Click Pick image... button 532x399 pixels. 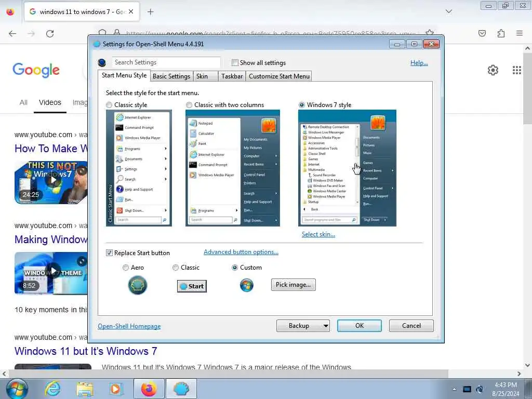[x=293, y=285]
